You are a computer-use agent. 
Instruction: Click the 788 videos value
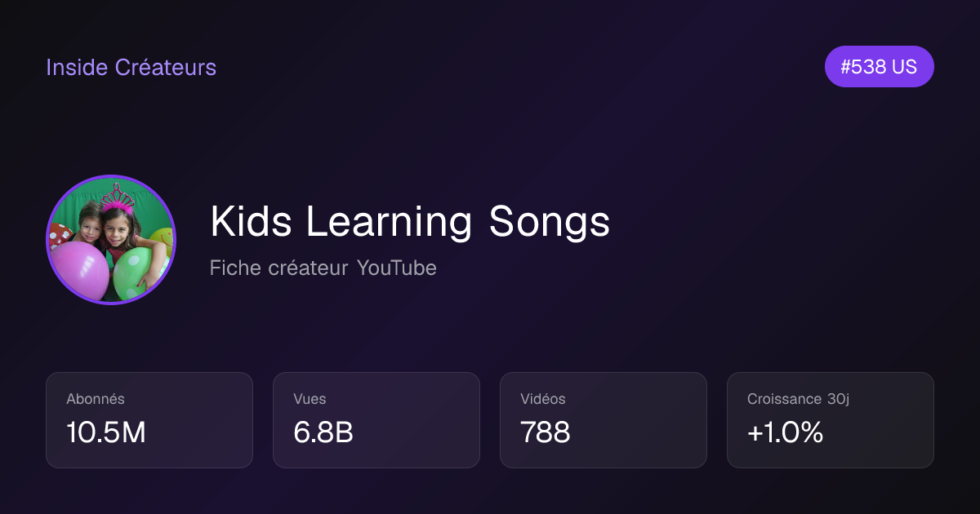(546, 432)
